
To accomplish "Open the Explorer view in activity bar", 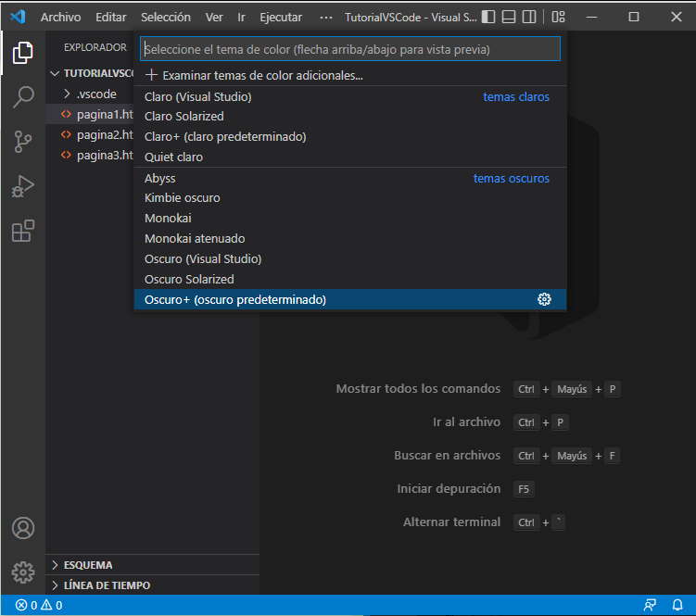I will pyautogui.click(x=22, y=53).
